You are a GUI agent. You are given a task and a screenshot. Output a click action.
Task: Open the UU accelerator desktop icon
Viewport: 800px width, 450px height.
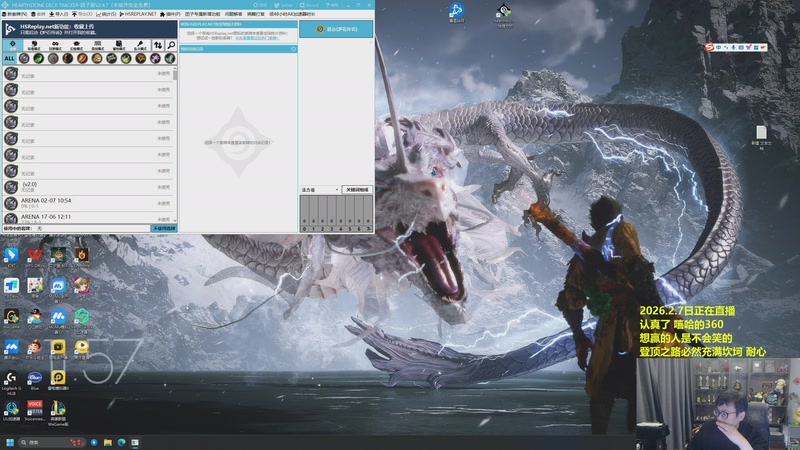tap(11, 411)
